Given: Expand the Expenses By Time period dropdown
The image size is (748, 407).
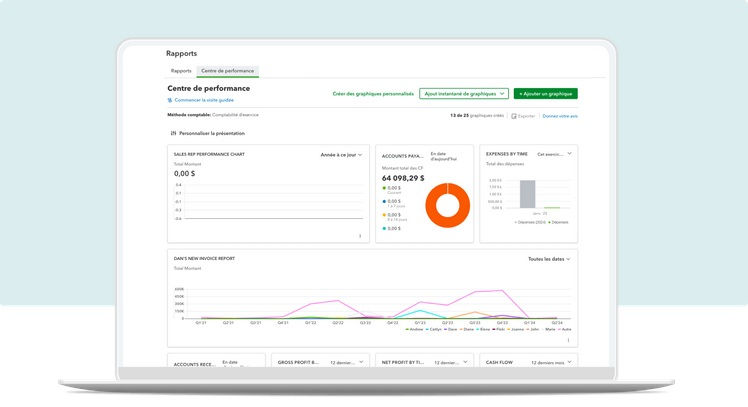Looking at the screenshot, I should pyautogui.click(x=554, y=154).
